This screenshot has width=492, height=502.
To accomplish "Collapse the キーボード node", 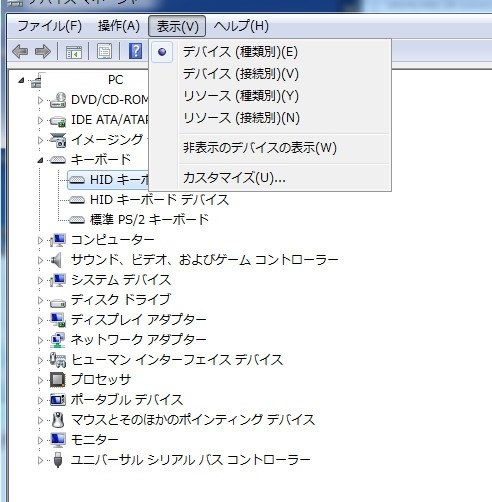I will coord(40,161).
